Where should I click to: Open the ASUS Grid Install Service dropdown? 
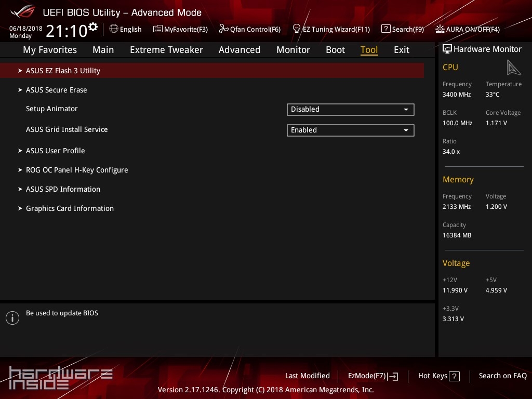point(351,130)
